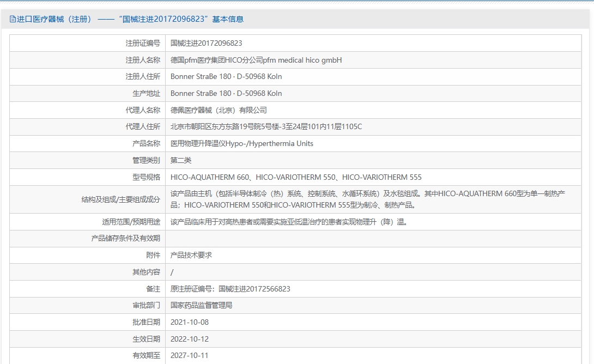Click the 注册人名称 label
Screen dimensions: 594x364
point(143,60)
